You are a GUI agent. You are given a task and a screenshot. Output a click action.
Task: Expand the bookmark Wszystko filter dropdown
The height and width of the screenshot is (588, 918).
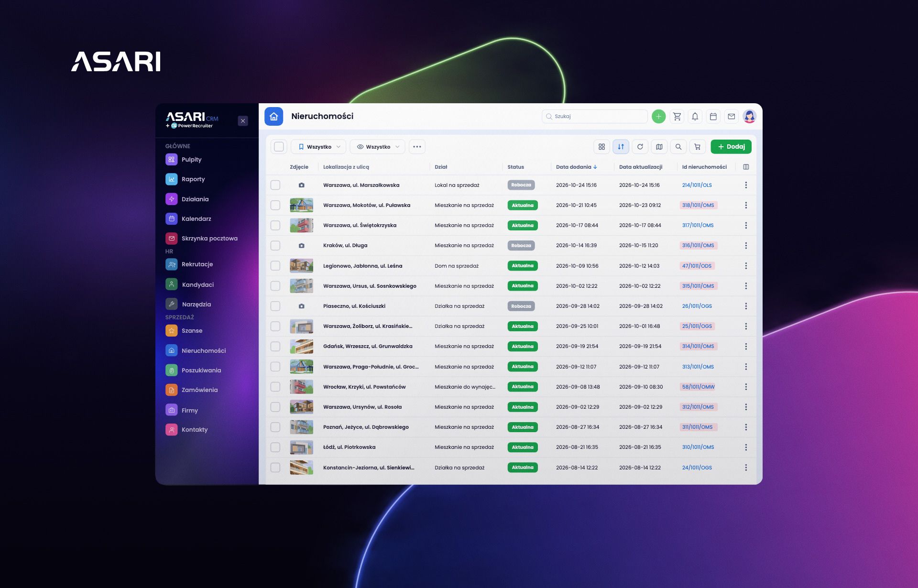[x=318, y=147]
